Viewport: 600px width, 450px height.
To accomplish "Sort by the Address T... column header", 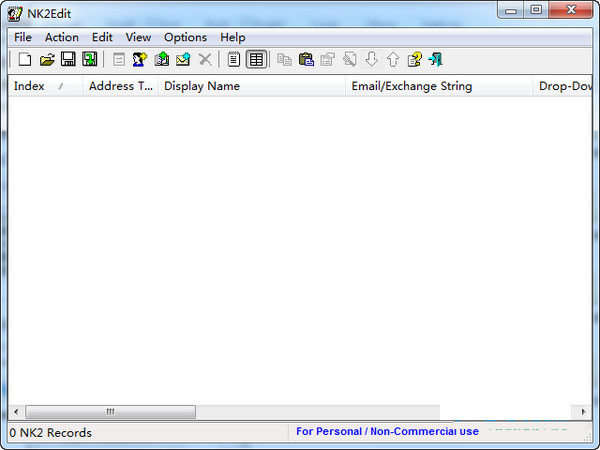I will click(x=121, y=86).
